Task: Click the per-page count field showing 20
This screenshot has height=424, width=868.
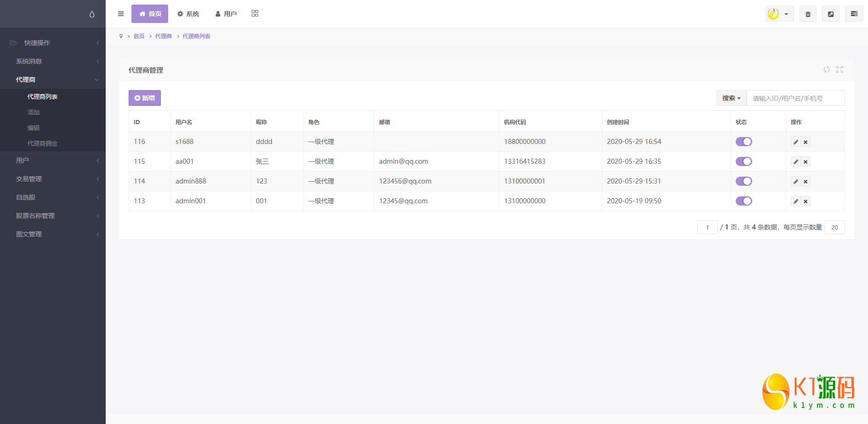Action: point(834,227)
